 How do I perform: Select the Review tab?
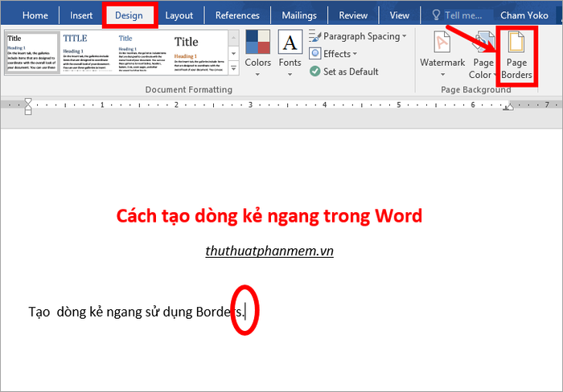[x=353, y=14]
